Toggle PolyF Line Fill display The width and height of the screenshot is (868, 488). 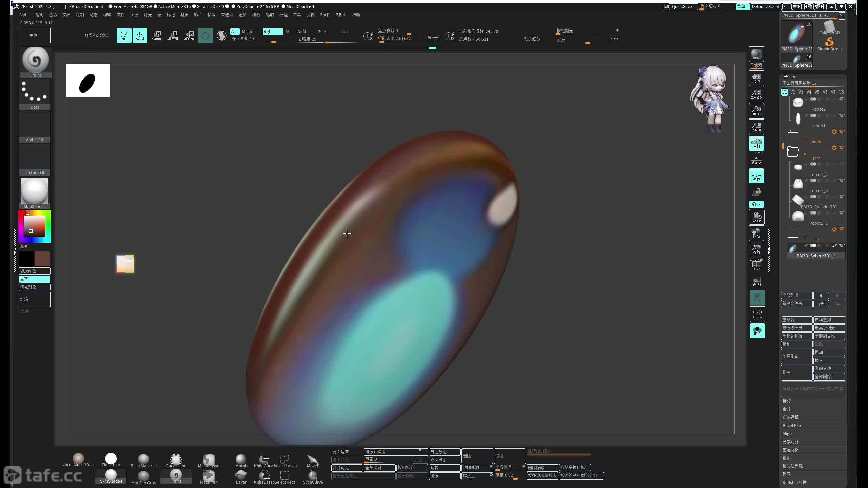pyautogui.click(x=756, y=264)
